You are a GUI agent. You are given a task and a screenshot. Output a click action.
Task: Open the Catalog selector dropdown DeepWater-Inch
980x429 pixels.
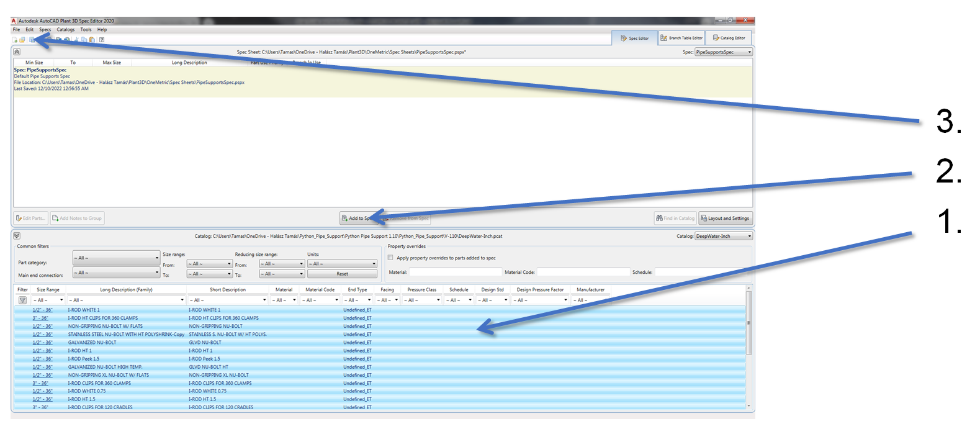(x=724, y=236)
